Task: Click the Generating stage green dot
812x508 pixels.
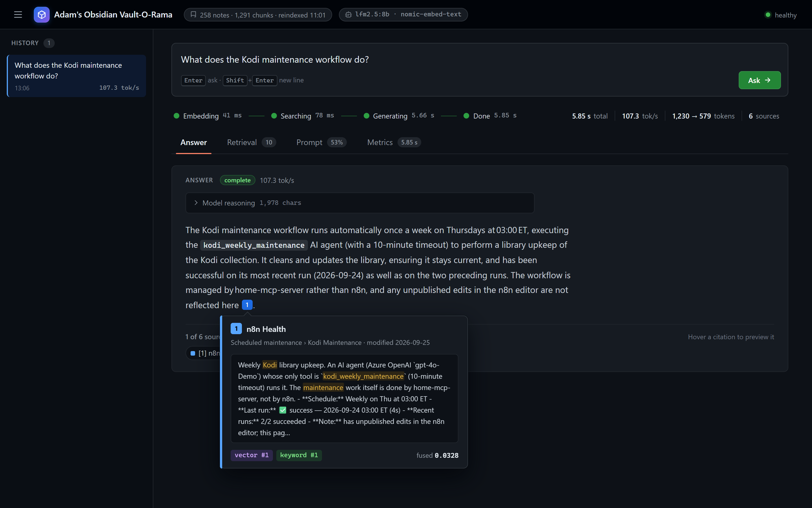Action: [367, 116]
